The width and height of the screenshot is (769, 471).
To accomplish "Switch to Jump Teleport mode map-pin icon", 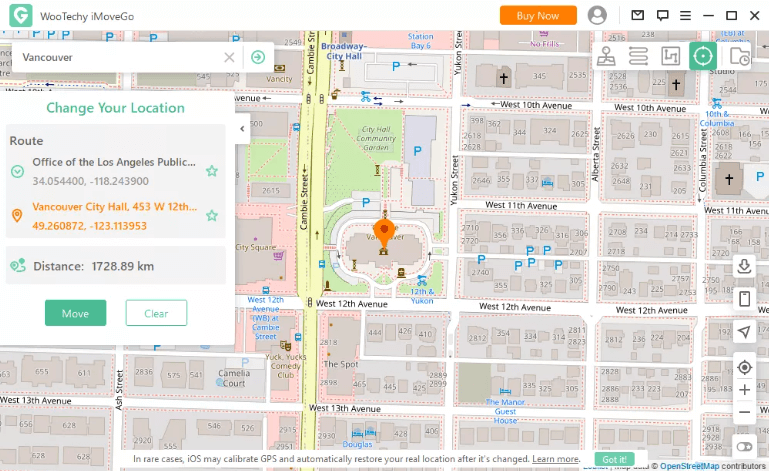I will (x=606, y=56).
